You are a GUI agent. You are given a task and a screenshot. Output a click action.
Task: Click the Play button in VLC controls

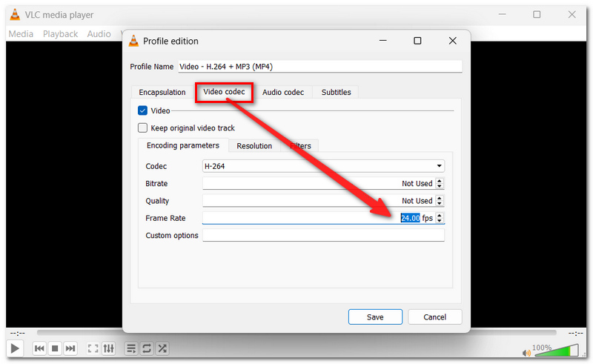click(15, 348)
